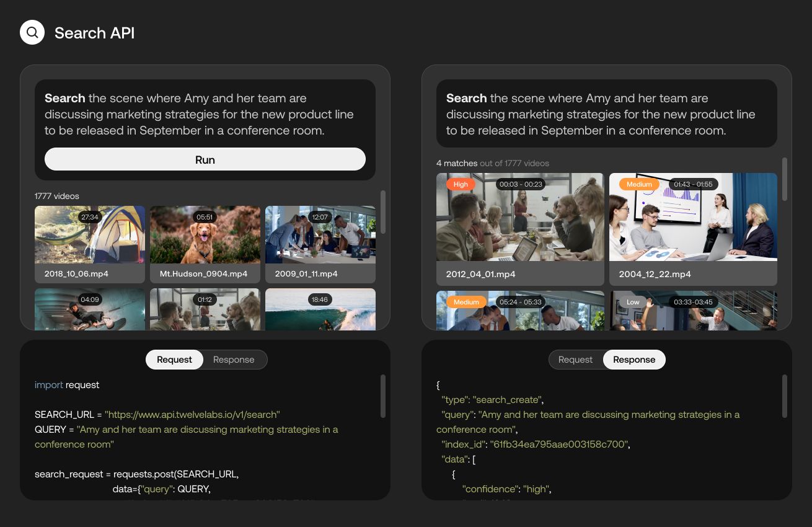Switch to the Request tab on the right panel

(575, 360)
